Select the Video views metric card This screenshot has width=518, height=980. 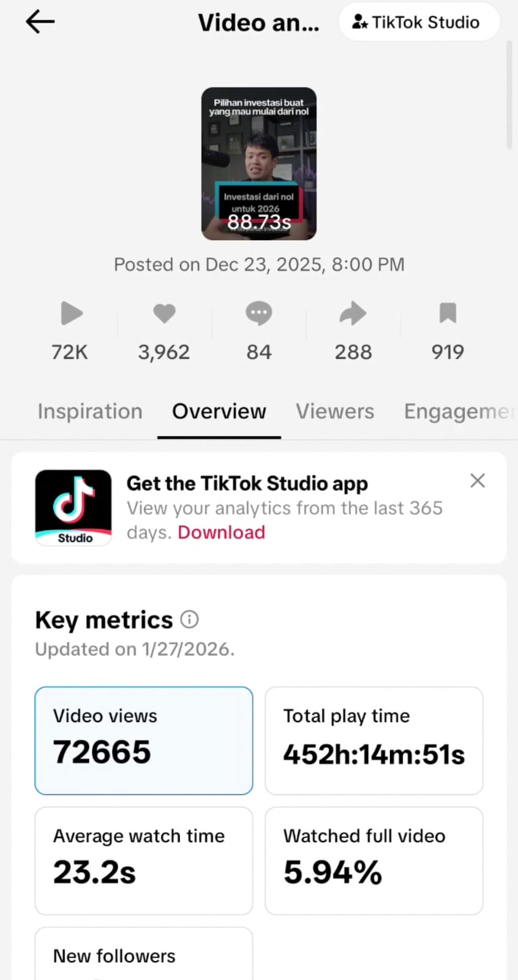144,741
